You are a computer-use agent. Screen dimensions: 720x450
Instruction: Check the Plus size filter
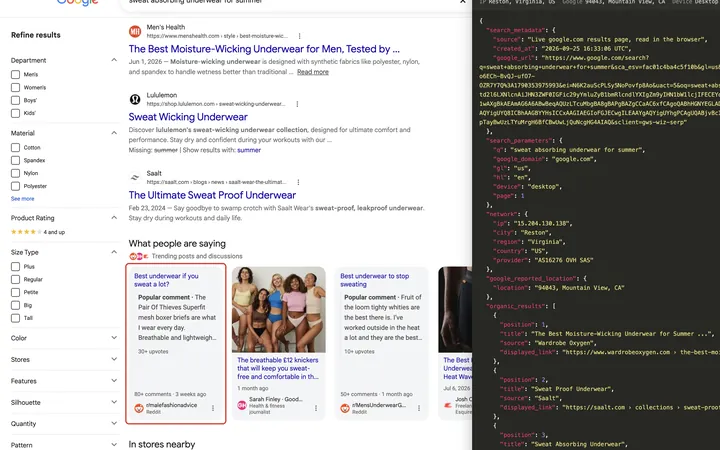coord(15,266)
